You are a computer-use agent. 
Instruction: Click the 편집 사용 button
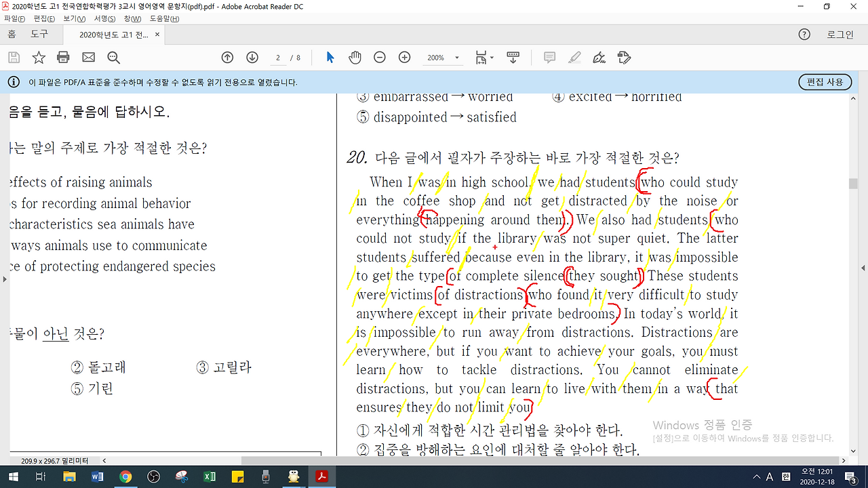825,82
